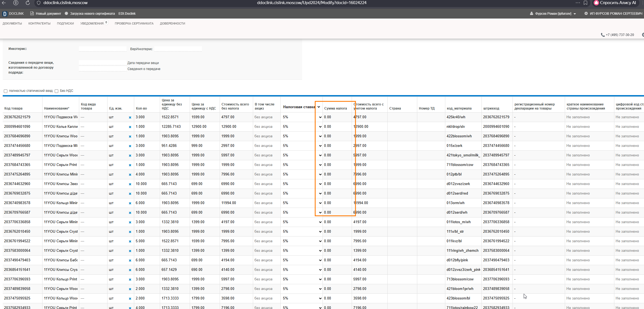Click the Загрузка нового сертификата gear icon

66,13
